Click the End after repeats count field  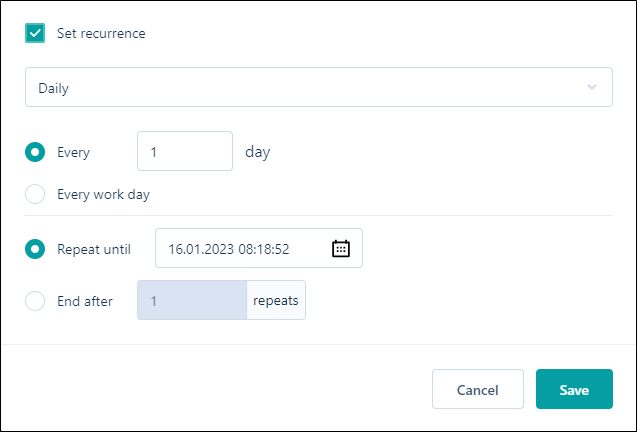pos(191,300)
